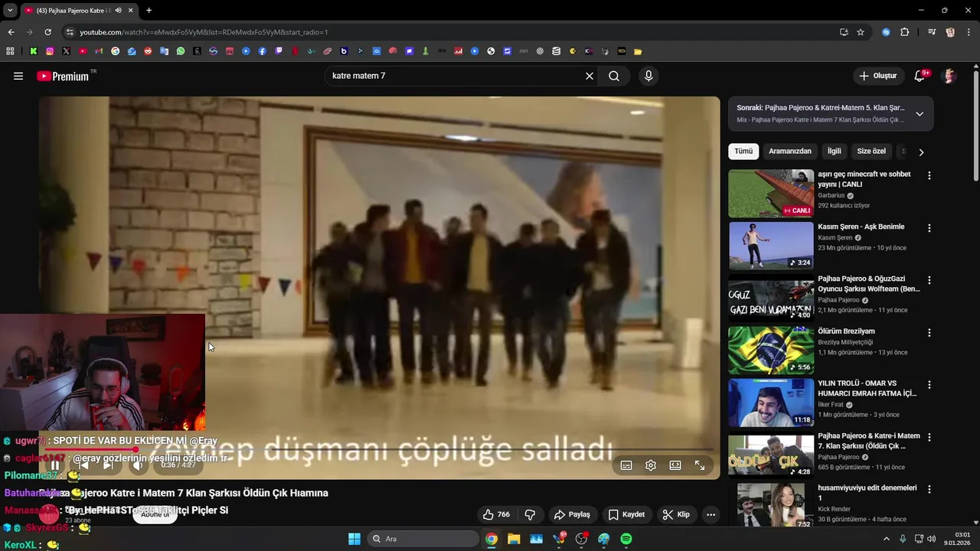The image size is (980, 551).
Task: Select the Aramanızdan filter chip
Action: [x=790, y=152]
